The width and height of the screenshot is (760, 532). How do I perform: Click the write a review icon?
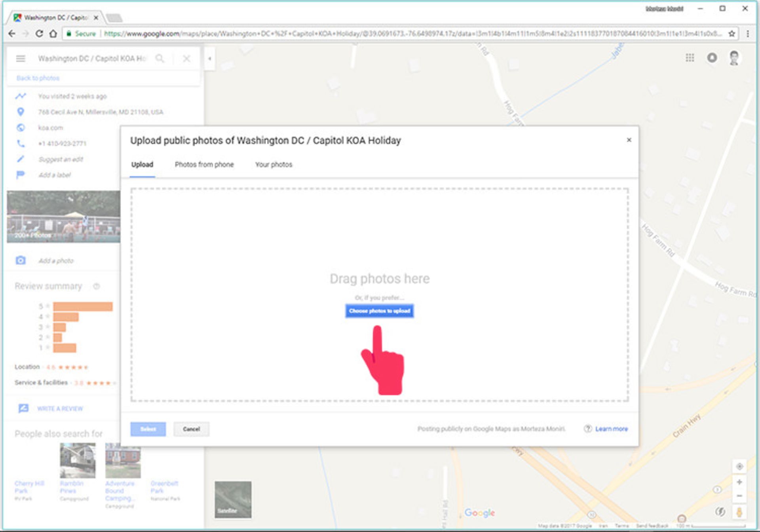pos(23,408)
